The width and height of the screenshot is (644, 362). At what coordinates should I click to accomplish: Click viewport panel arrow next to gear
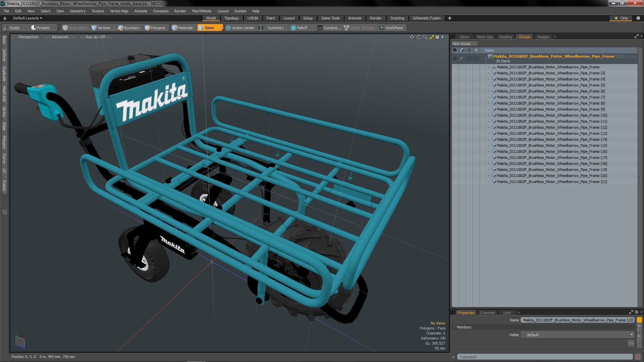click(x=443, y=37)
